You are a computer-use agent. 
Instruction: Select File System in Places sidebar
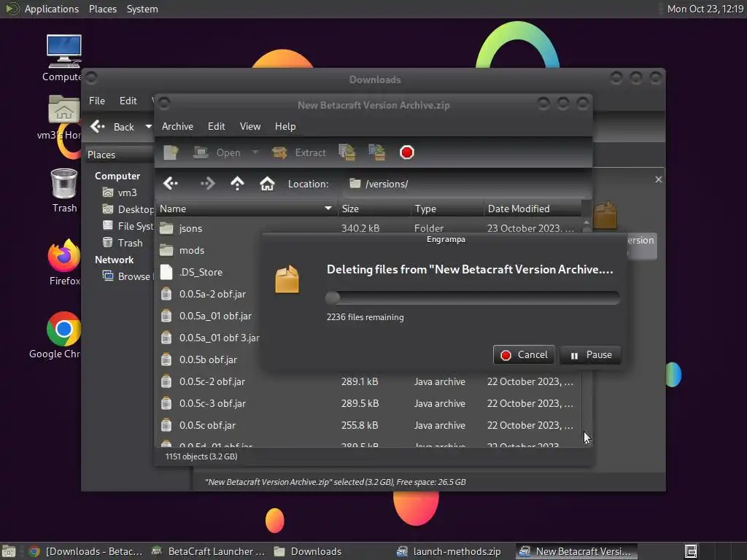point(128,226)
